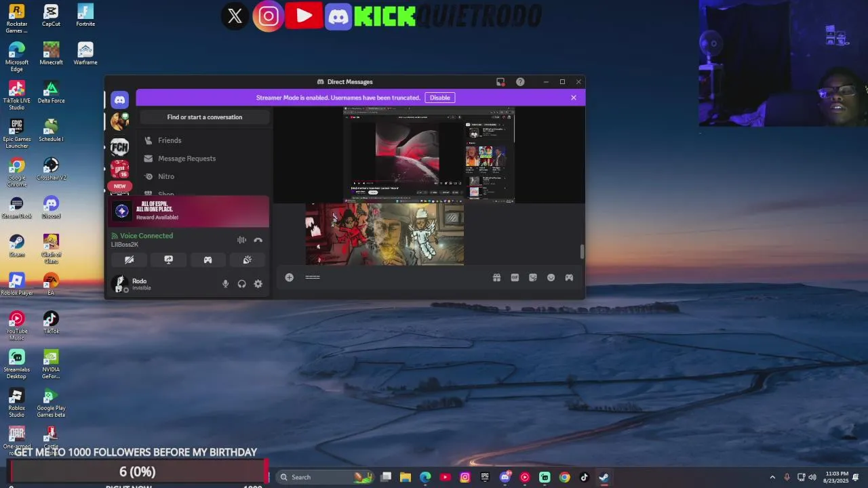Select the Roblox Player shortcut
Viewport: 868px width, 488px height.
click(16, 285)
